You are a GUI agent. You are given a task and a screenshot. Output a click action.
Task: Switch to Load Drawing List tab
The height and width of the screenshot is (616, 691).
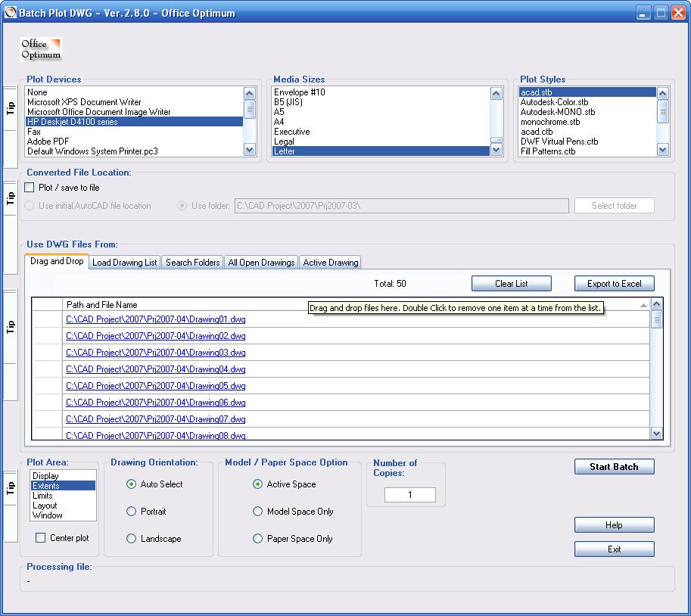pyautogui.click(x=125, y=262)
